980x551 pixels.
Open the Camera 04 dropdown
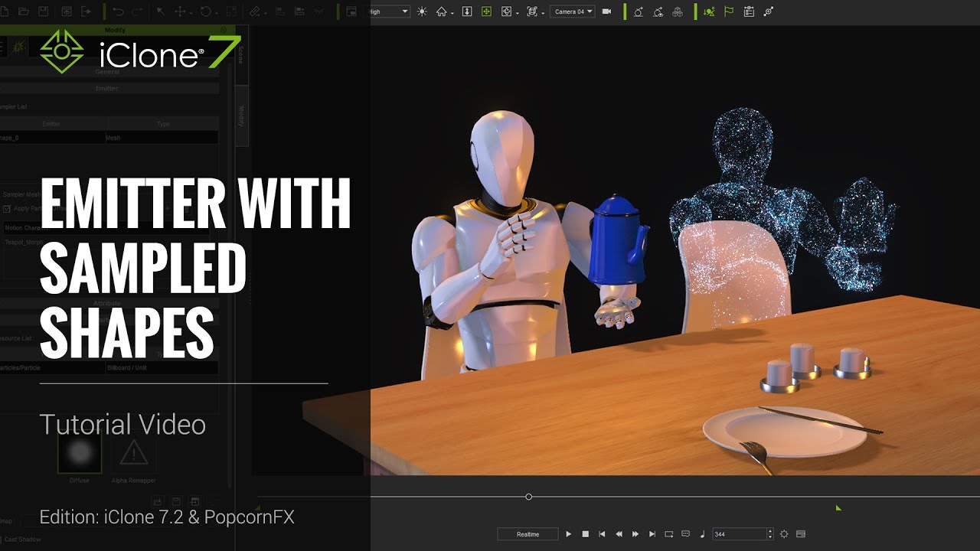click(572, 11)
